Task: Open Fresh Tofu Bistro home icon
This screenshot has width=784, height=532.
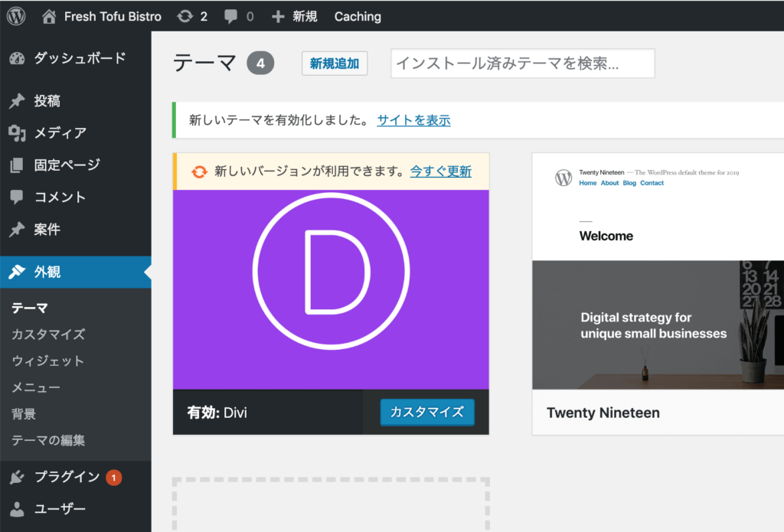Action: 48,17
